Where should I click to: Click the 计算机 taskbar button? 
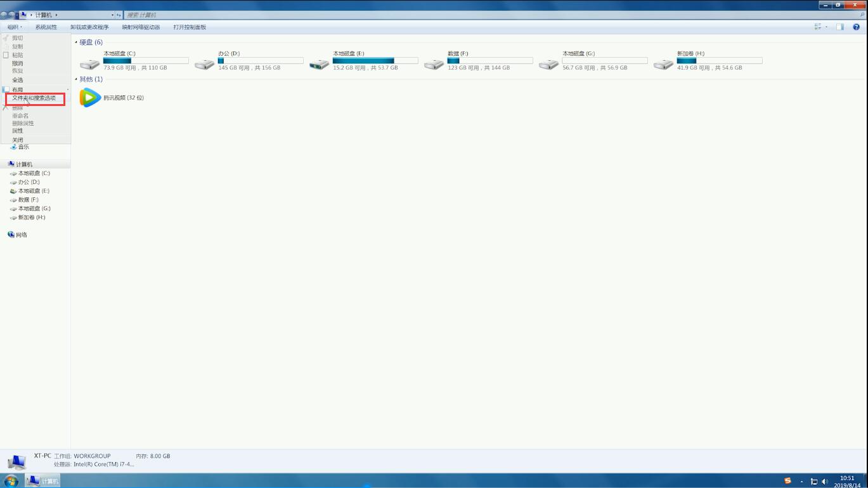point(42,481)
